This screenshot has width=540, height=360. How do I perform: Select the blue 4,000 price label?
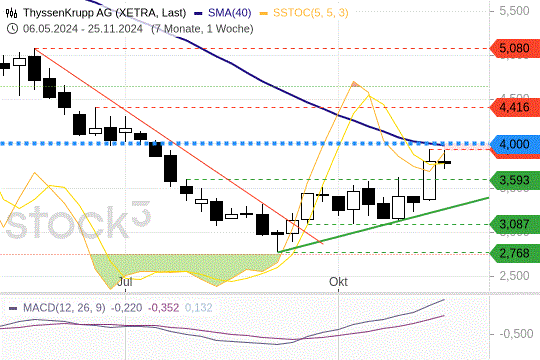tap(515, 144)
